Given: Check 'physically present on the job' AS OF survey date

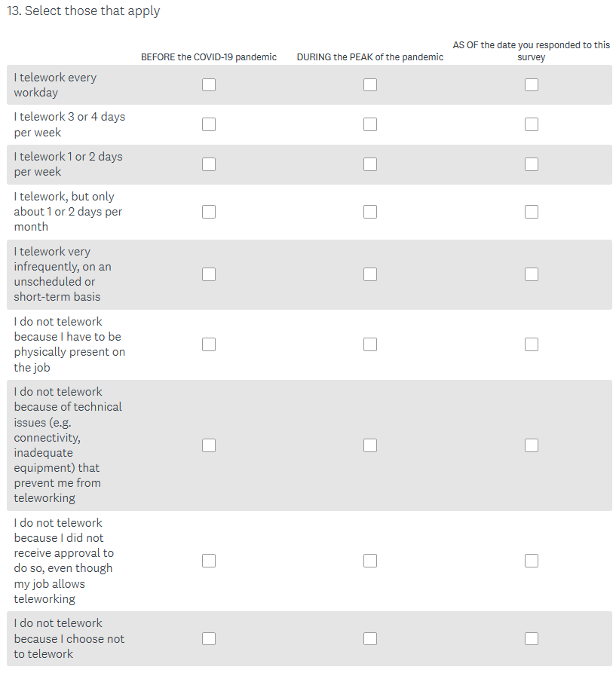Looking at the screenshot, I should click(532, 344).
